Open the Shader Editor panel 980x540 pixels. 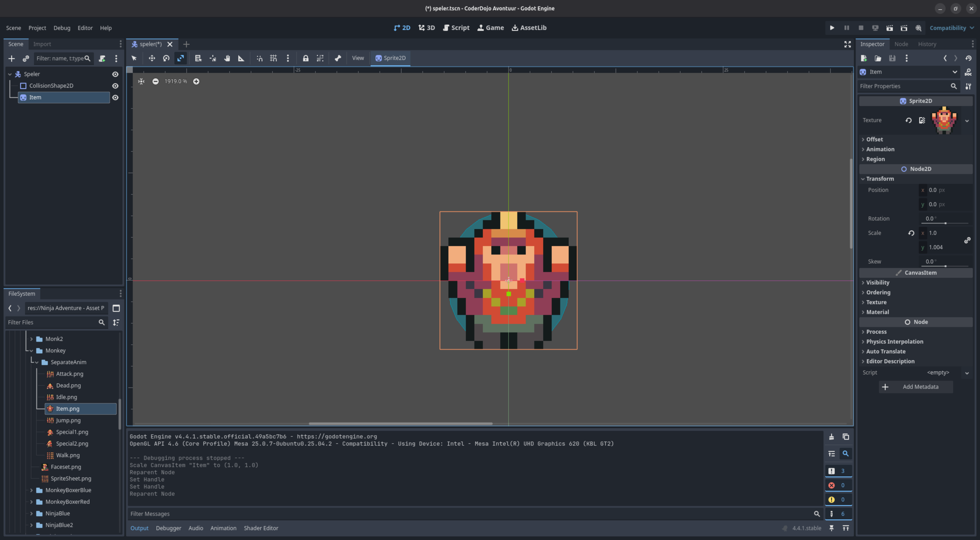pyautogui.click(x=261, y=528)
